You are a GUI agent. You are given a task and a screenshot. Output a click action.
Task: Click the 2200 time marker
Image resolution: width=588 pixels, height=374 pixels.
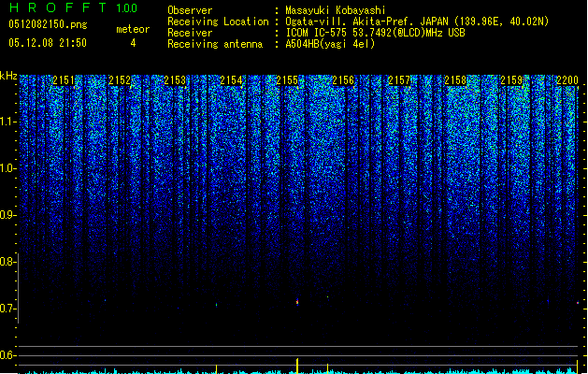coord(567,80)
